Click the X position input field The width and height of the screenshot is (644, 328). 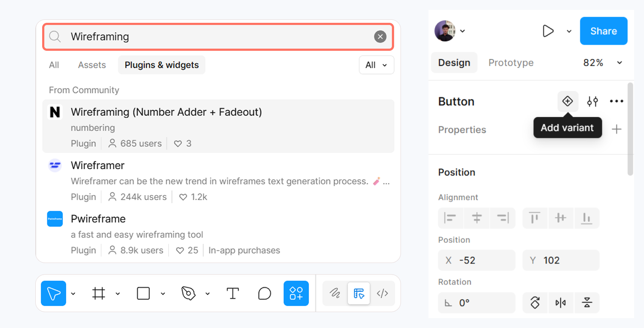coord(477,260)
